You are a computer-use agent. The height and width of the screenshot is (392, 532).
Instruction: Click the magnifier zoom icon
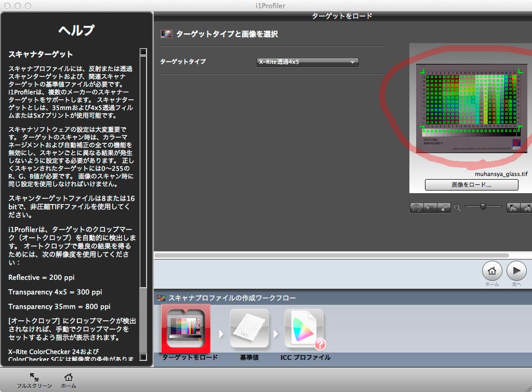point(457,208)
